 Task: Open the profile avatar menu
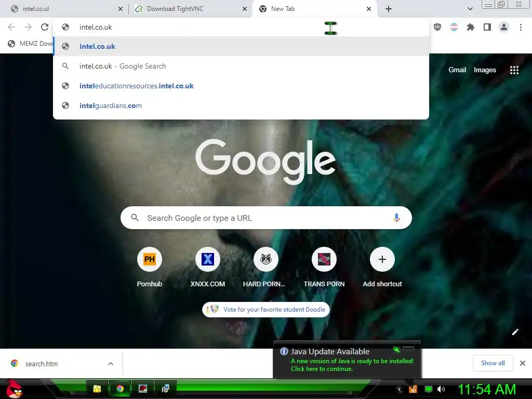tap(504, 27)
